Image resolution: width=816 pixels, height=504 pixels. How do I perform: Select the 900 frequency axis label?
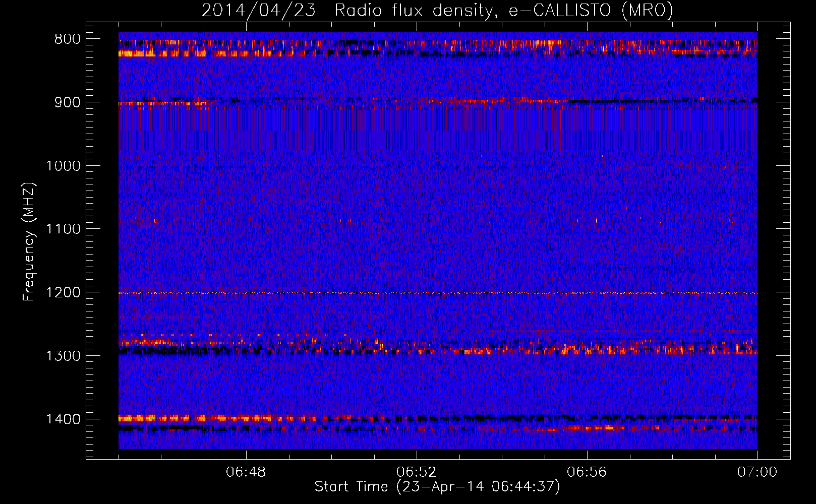(x=67, y=102)
